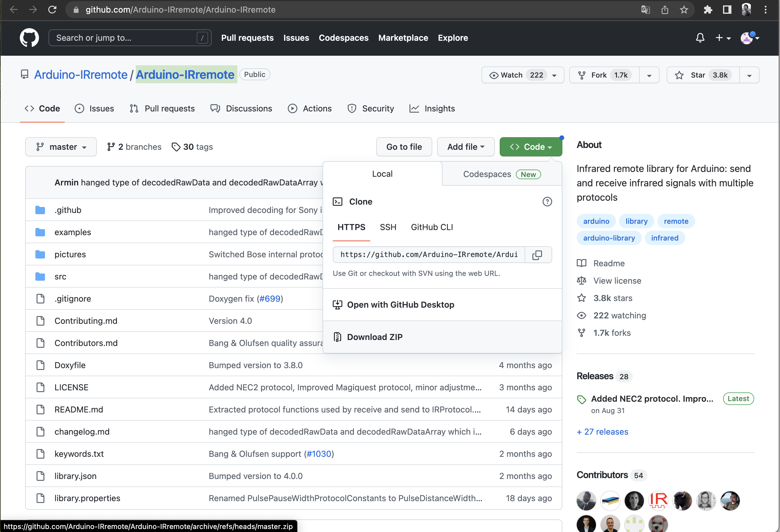
Task: Click Open with GitHub Desktop
Action: pyautogui.click(x=442, y=305)
